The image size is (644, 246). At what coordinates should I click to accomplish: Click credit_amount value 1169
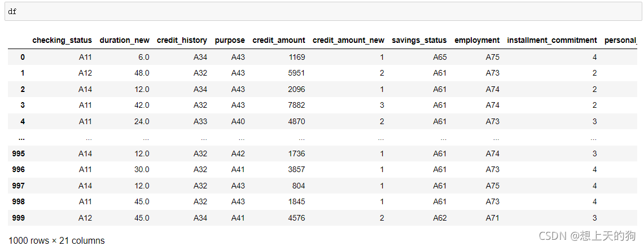tap(296, 57)
